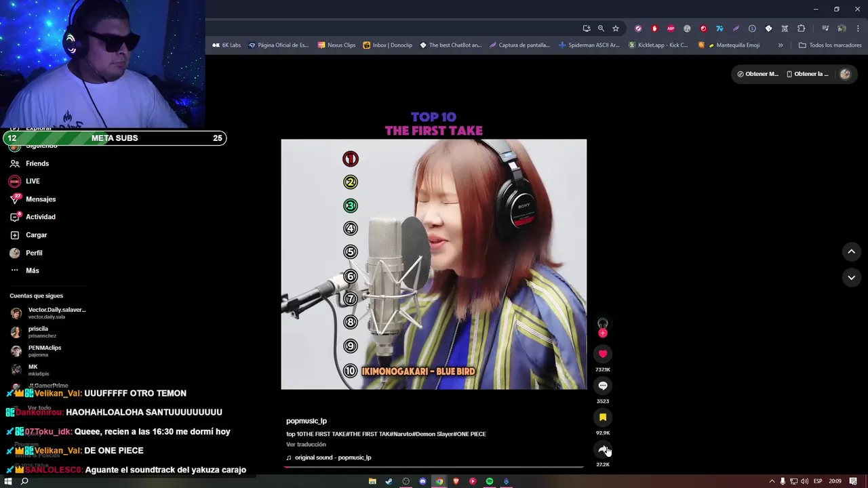This screenshot has height=488, width=868.
Task: Open Página Oficial de Es... bookmark
Action: [278, 45]
